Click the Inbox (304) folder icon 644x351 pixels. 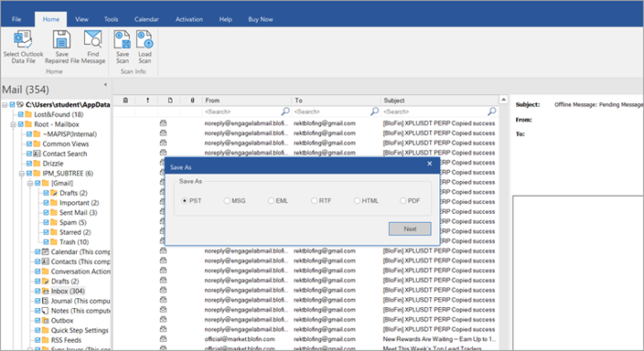point(46,291)
